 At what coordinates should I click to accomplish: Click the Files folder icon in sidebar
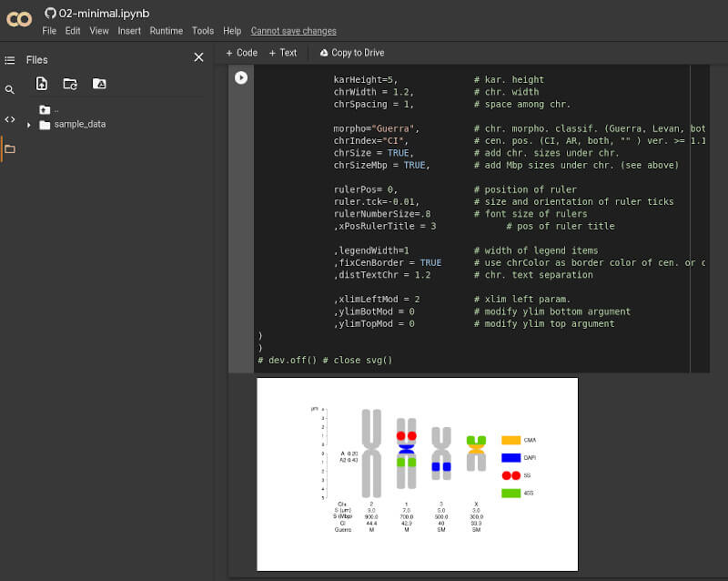pos(10,148)
